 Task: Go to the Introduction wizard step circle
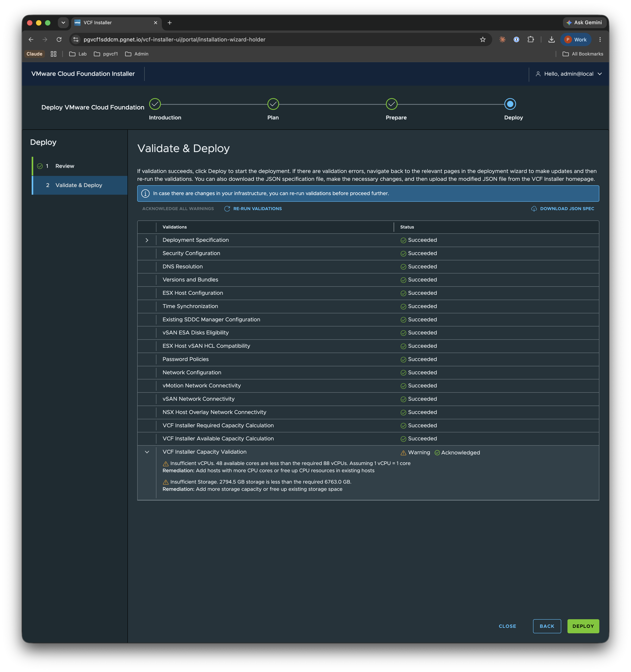tap(155, 104)
